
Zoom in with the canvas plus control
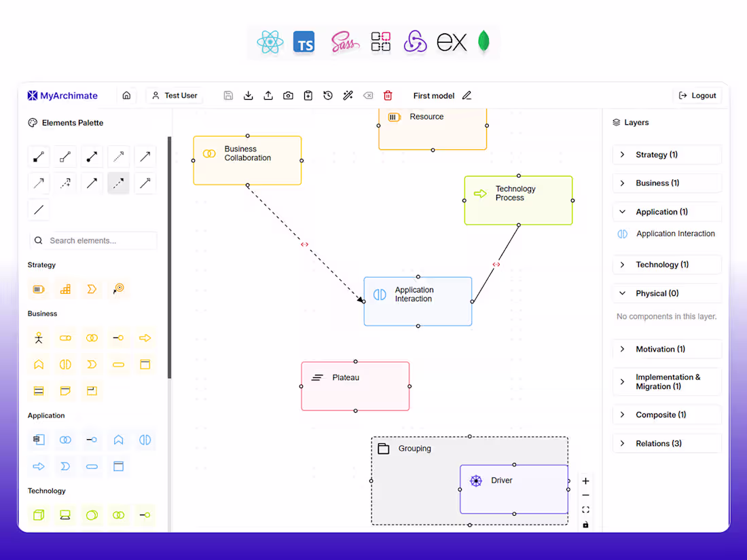[x=585, y=481]
